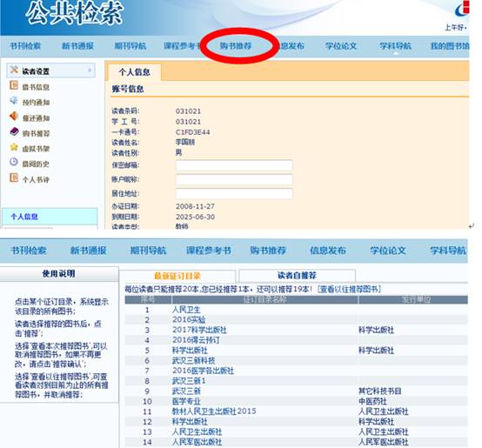This screenshot has height=448, width=482.
Task: Click the 读者设置 tools icon
Action: pos(14,70)
